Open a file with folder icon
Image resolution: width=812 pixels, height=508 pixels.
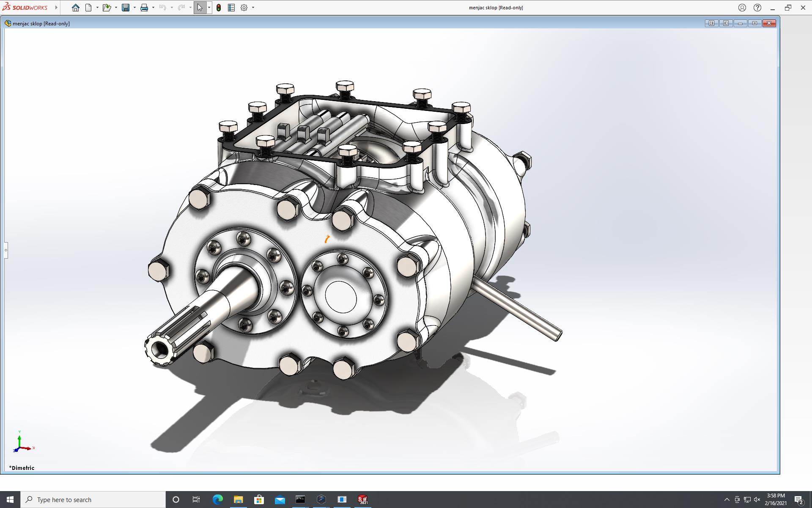[106, 8]
